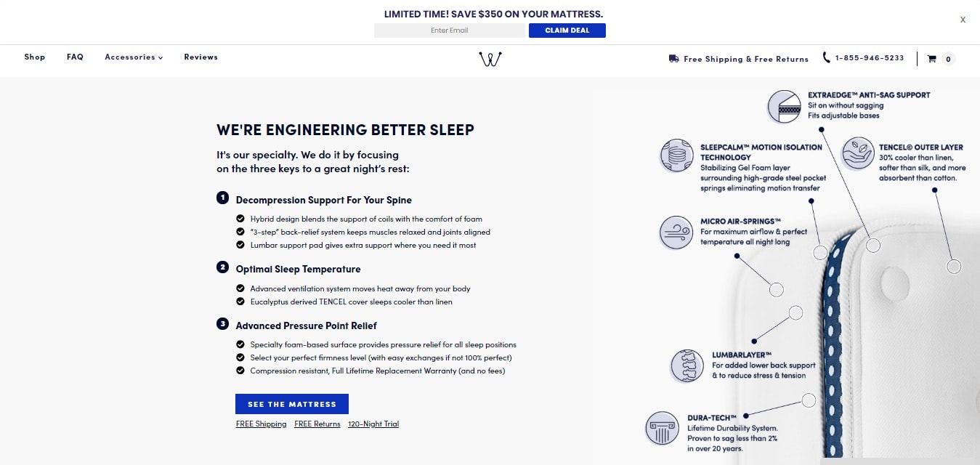The width and height of the screenshot is (980, 465).
Task: Open the shopping cart icon
Action: point(931,59)
